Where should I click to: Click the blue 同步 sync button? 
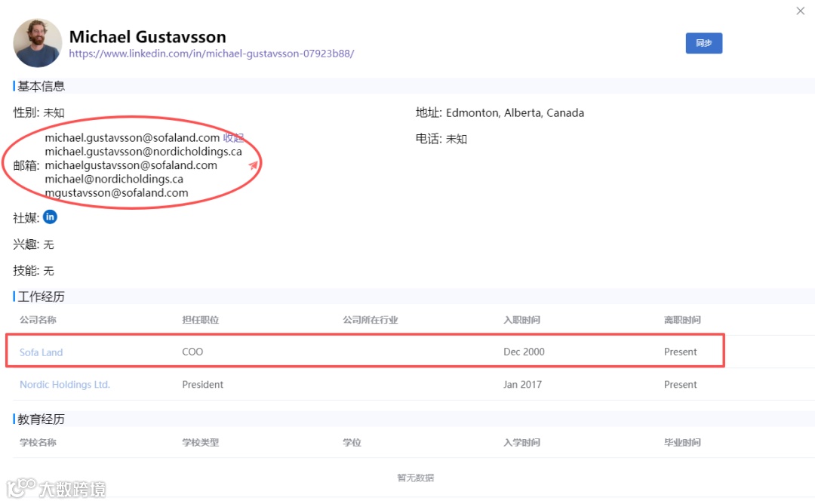pyautogui.click(x=703, y=43)
